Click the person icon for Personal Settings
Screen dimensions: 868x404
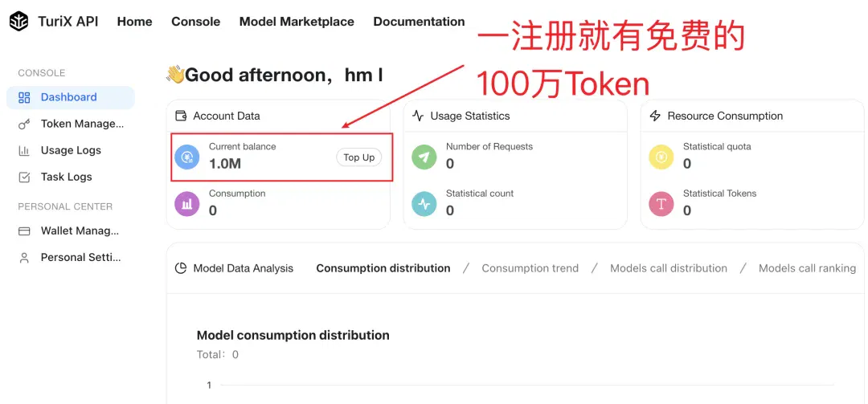pos(24,258)
